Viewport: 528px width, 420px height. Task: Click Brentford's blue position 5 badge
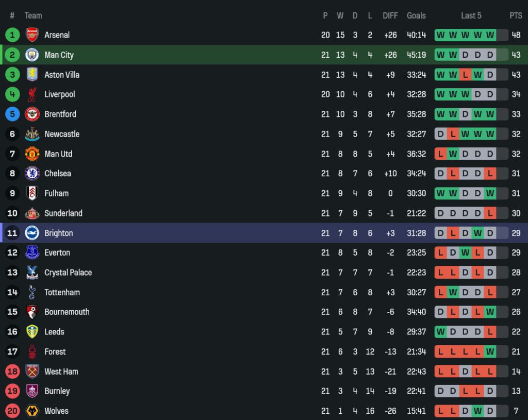tap(12, 114)
